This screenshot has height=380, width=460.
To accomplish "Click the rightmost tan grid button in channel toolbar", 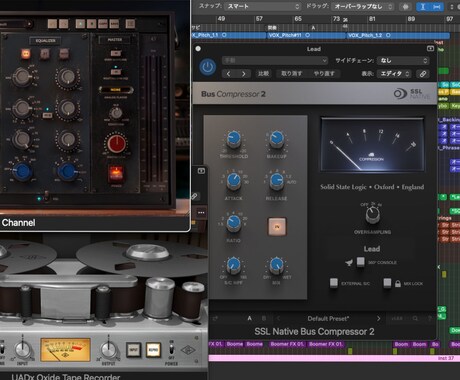I will (130, 24).
